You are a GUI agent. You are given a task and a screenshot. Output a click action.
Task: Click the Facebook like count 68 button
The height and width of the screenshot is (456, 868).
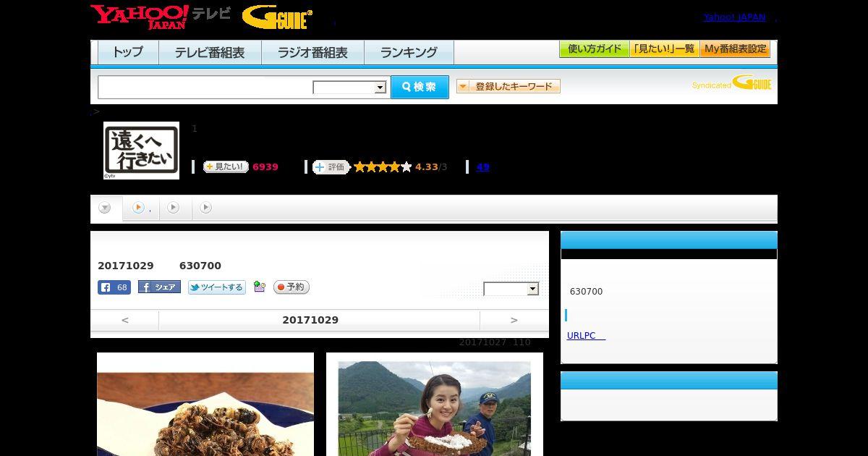pos(114,287)
